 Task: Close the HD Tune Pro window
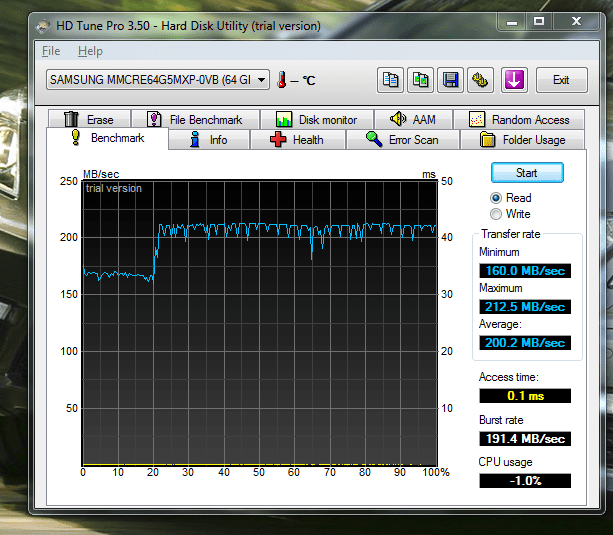576,22
